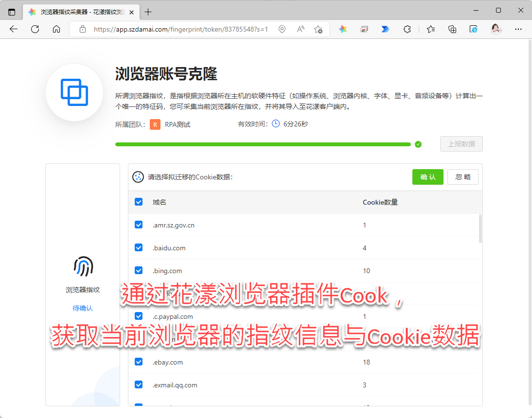Viewport: 532px width, 418px height.
Task: Uncheck the .exmail.qq.com checkbox
Action: click(x=139, y=384)
